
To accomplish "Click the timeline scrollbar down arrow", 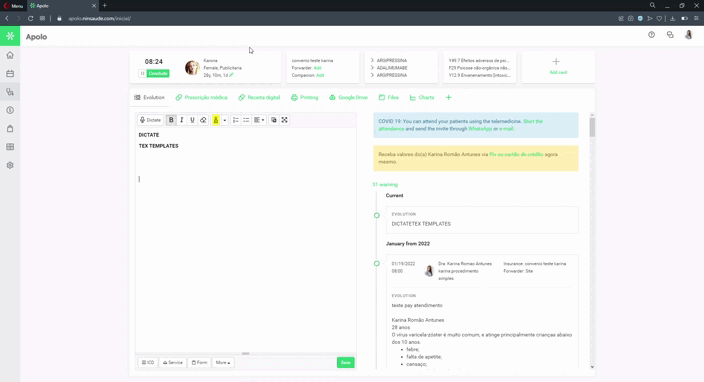I will tap(592, 367).
